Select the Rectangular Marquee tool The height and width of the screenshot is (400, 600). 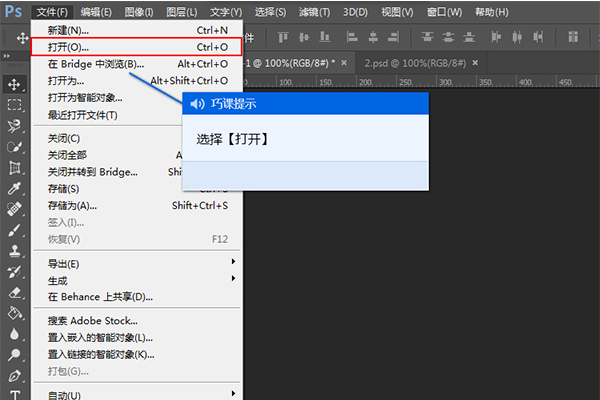15,104
